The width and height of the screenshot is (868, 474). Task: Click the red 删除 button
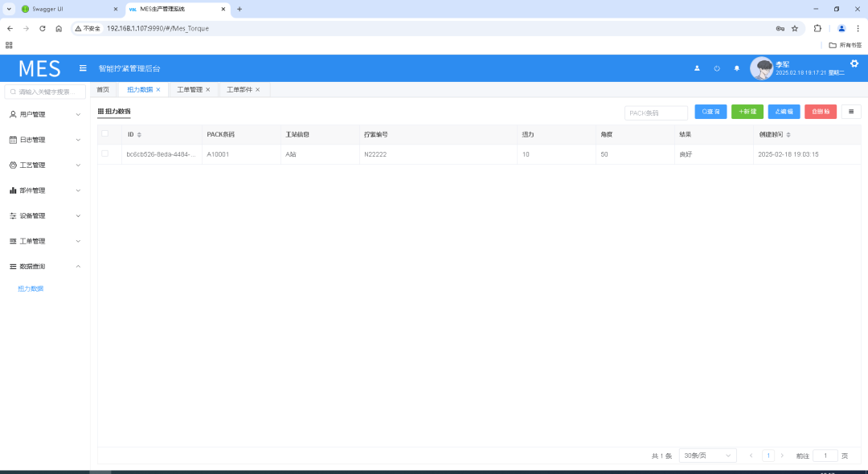[x=820, y=112]
